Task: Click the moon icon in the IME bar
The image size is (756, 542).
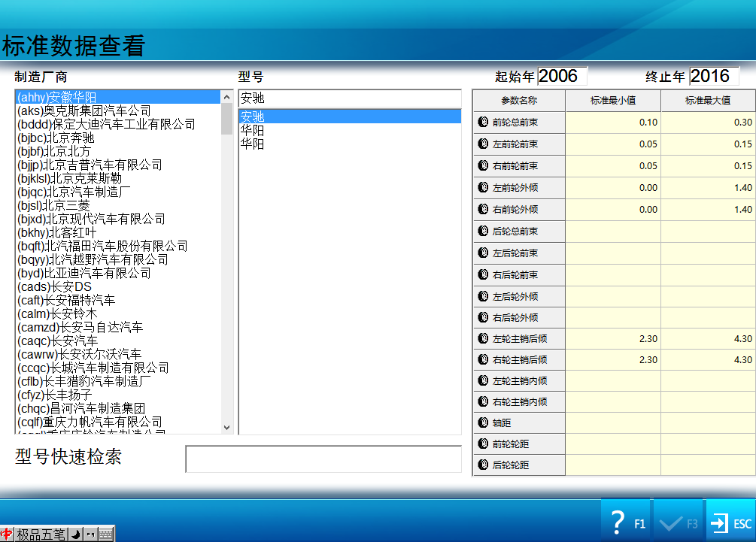Action: [x=76, y=534]
